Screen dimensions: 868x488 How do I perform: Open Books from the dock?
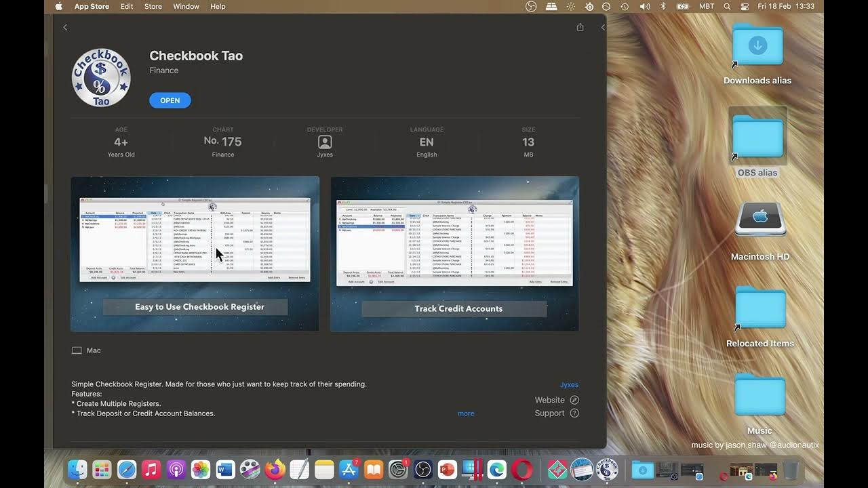[374, 470]
